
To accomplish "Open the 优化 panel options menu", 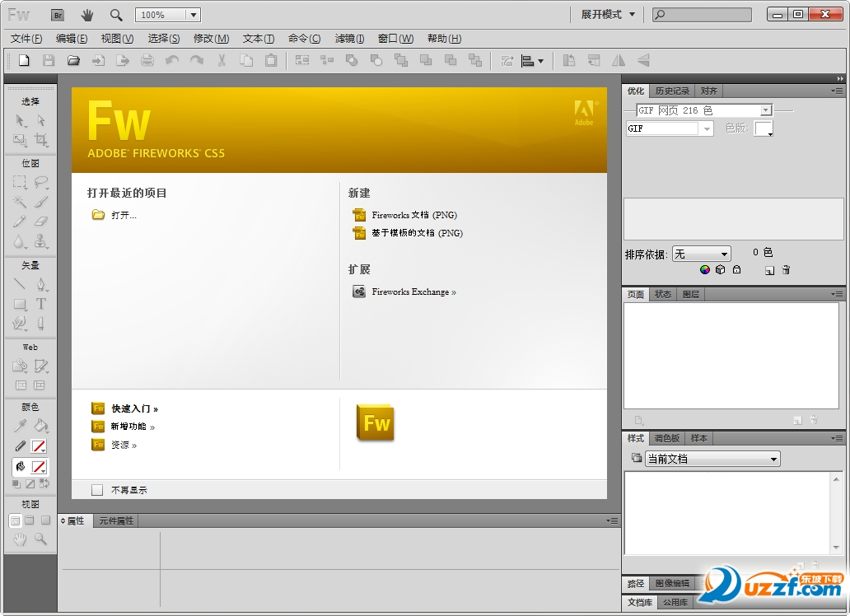I will coord(837,91).
